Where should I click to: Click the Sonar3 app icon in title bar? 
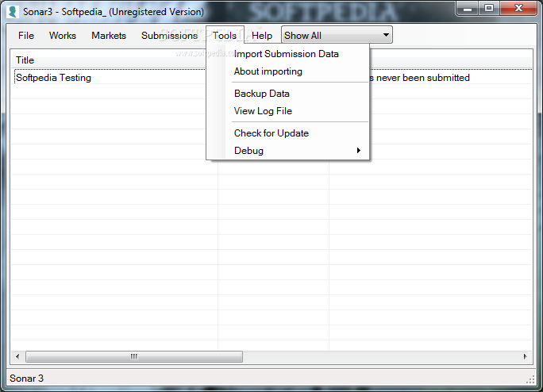(x=13, y=11)
